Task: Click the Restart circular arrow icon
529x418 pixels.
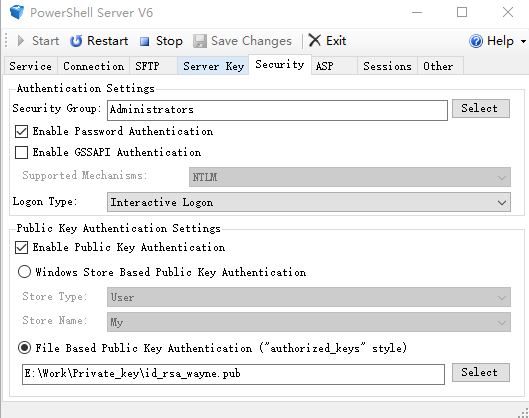Action: tap(76, 41)
